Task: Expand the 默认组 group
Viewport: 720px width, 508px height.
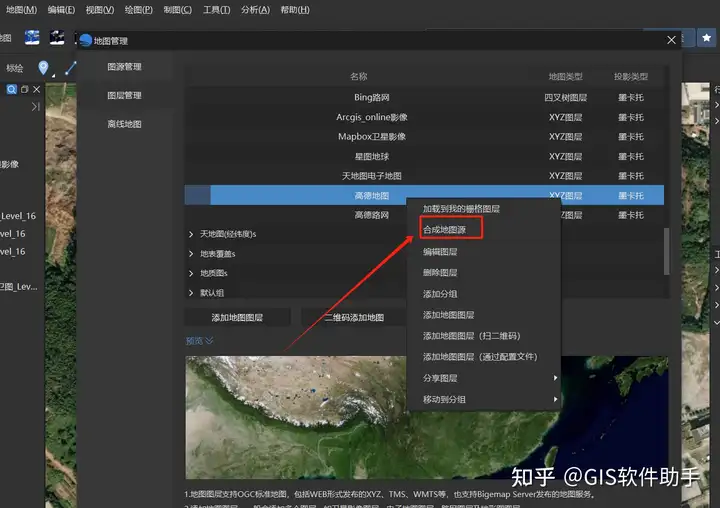Action: point(191,293)
